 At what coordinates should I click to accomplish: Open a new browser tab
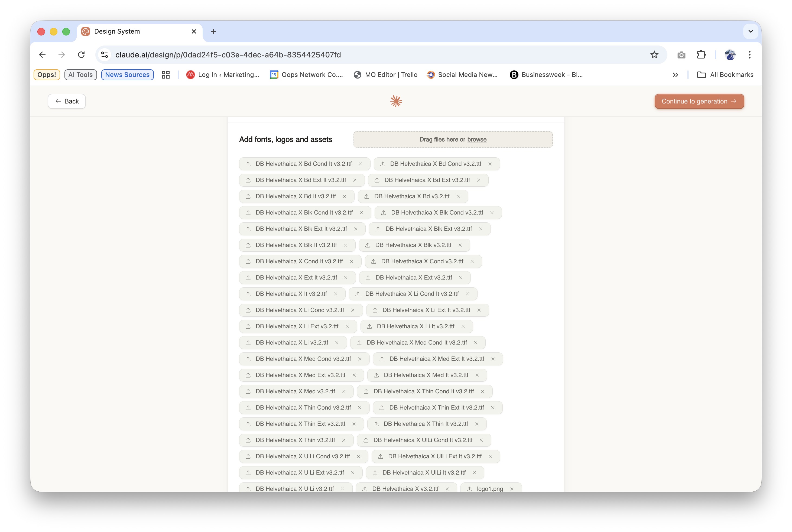[x=213, y=31]
